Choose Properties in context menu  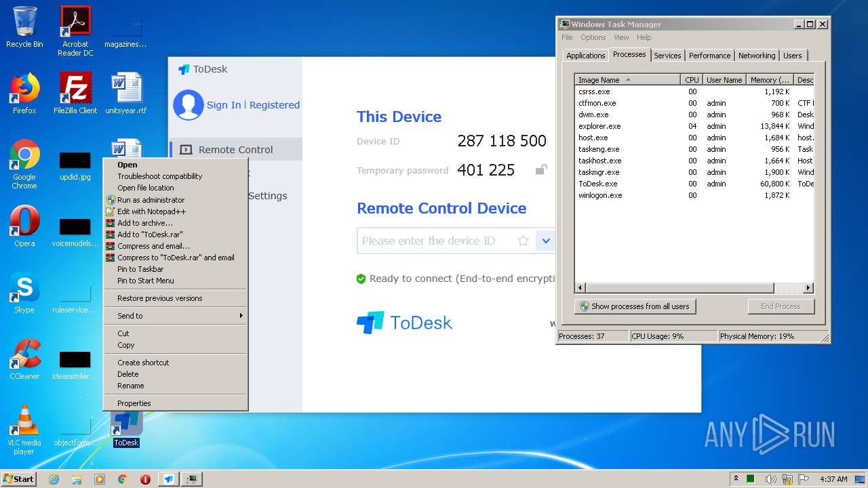tap(176, 403)
